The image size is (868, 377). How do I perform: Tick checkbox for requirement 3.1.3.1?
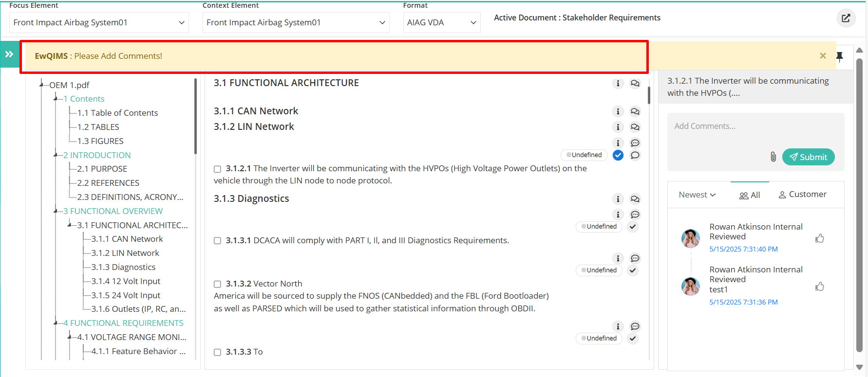[217, 241]
